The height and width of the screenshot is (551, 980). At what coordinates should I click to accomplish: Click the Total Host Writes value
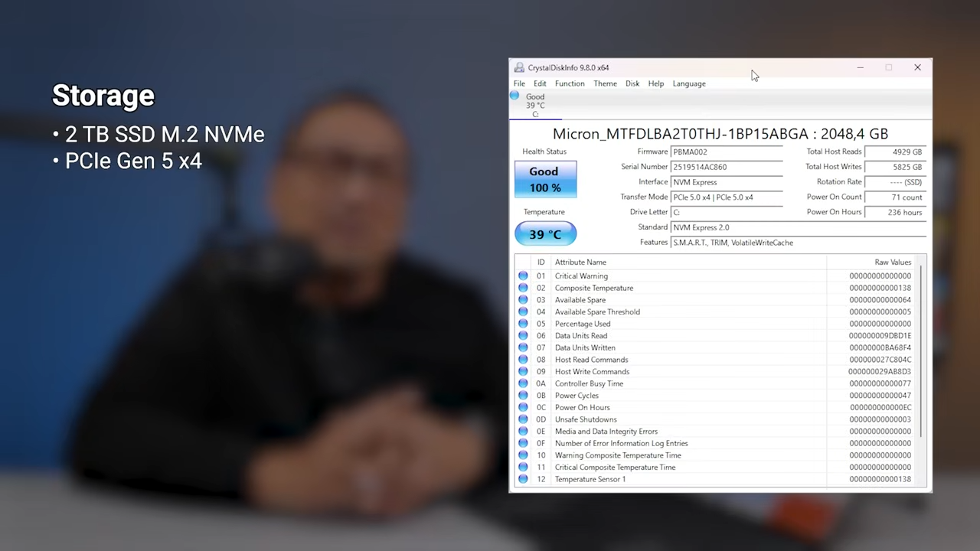pyautogui.click(x=895, y=167)
